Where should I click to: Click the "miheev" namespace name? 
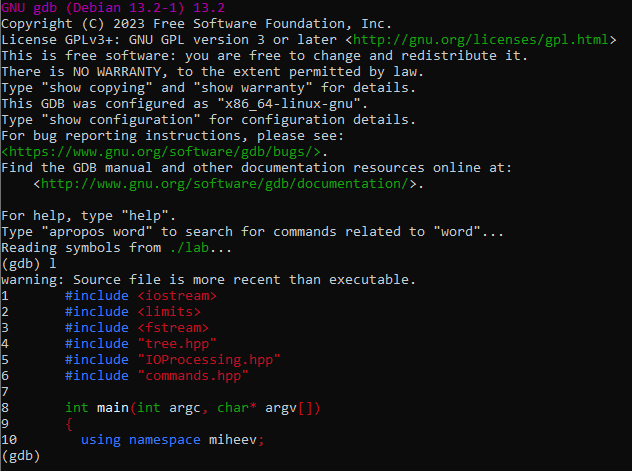236,440
